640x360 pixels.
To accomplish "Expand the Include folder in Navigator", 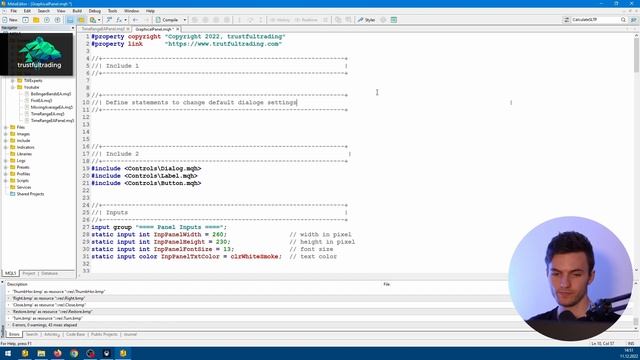I will [x=6, y=140].
